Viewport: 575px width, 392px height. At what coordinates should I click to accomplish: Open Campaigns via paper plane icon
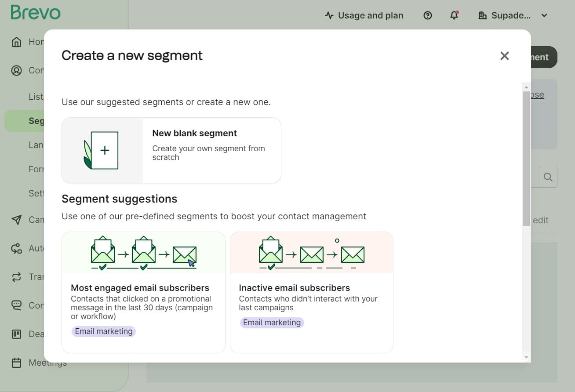pyautogui.click(x=16, y=220)
